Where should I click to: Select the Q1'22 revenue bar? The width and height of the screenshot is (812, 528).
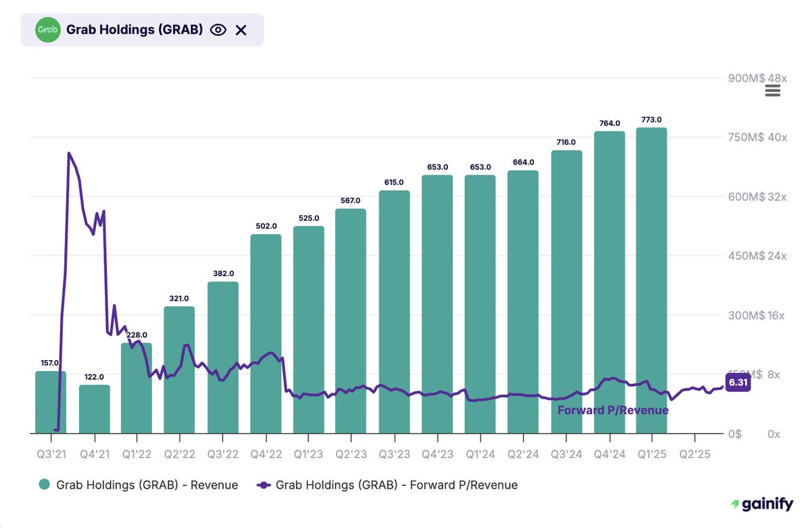coord(137,388)
